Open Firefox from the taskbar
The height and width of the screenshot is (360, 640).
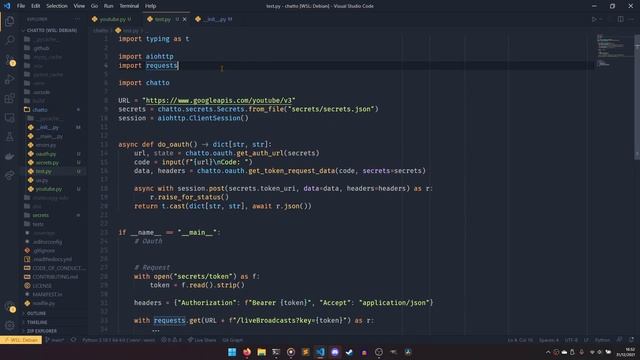pos(247,352)
